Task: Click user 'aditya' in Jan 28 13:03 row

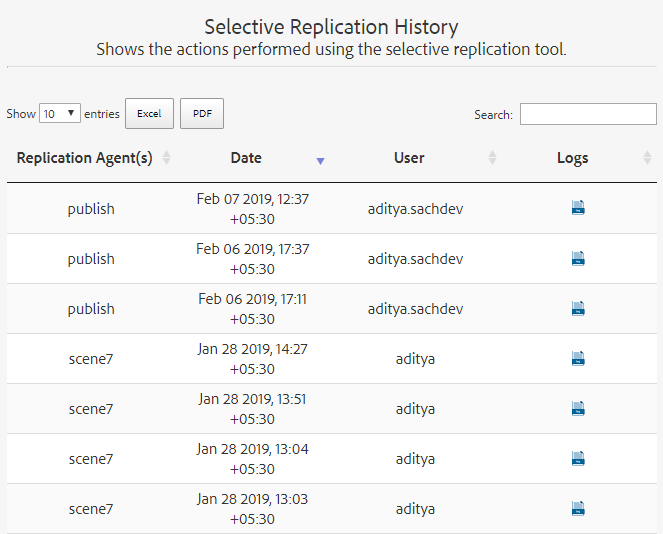Action: tap(415, 509)
